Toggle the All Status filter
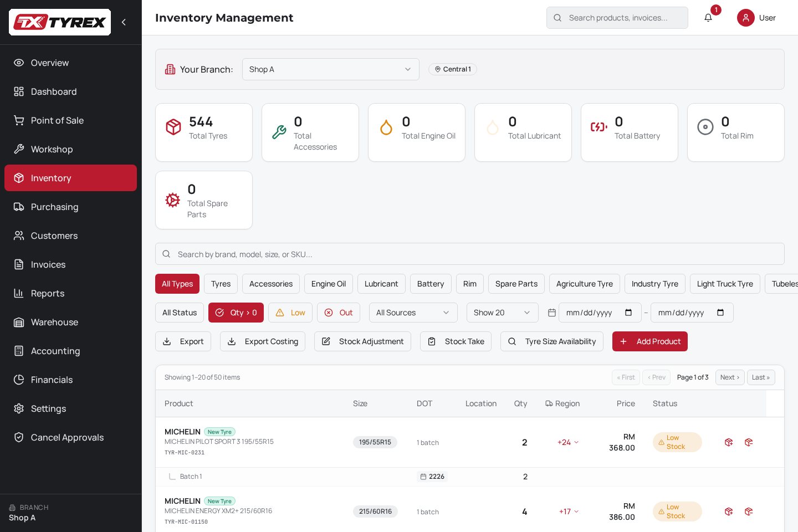 [x=180, y=313]
